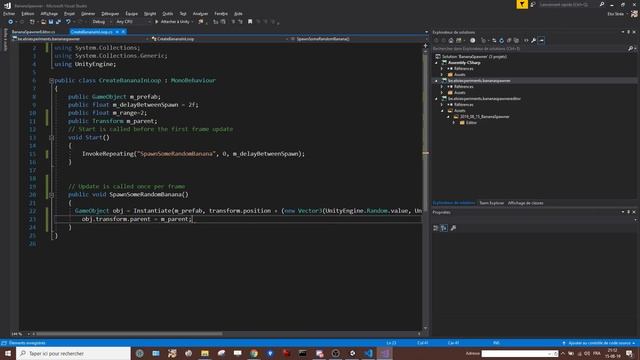Toggle auto-hide pin on Solution Explorer panel
This screenshot has height=360, width=640.
(x=629, y=32)
